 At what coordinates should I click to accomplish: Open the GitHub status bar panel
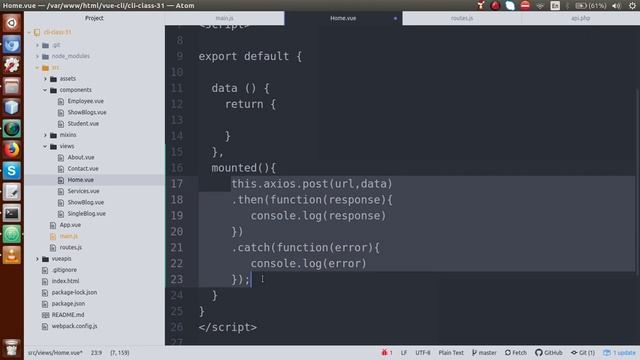click(549, 352)
